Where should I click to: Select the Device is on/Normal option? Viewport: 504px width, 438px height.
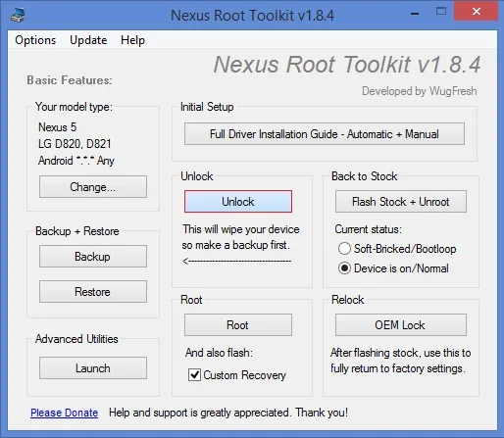pos(344,268)
